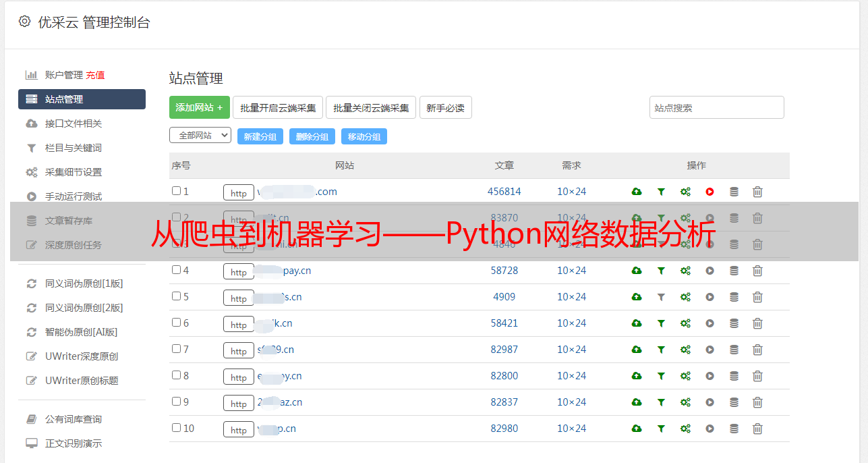Screen dimensions: 868x463
Task: Click filter icon in row 10
Action: point(661,429)
